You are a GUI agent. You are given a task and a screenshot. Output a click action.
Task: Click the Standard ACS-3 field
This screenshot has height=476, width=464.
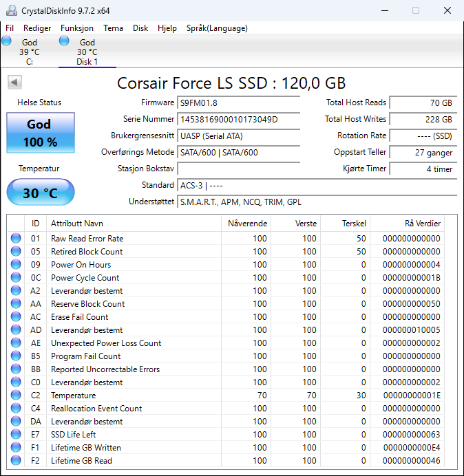317,185
